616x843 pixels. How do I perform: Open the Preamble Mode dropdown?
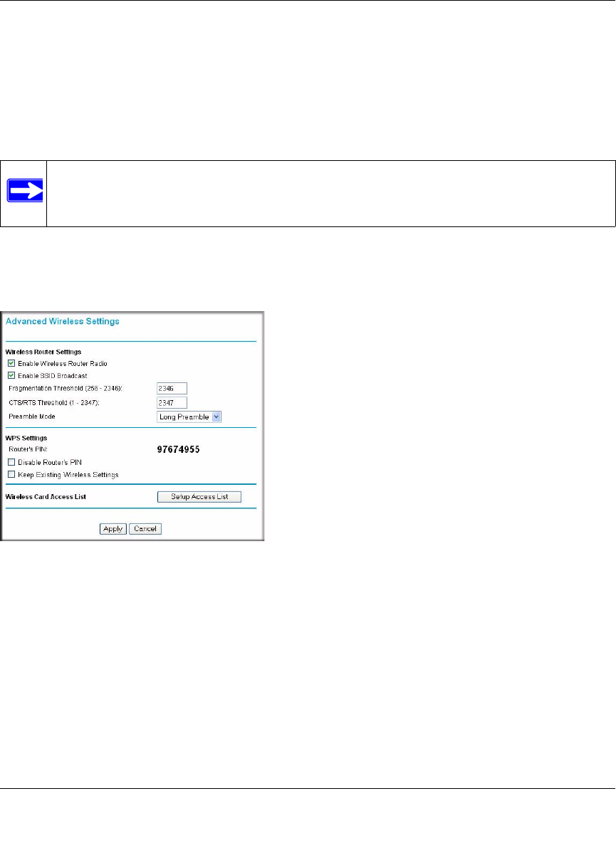click(x=189, y=417)
